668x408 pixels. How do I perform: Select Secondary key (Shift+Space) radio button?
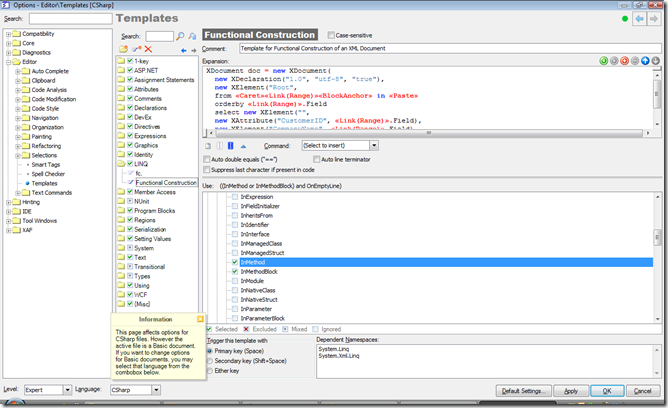210,361
